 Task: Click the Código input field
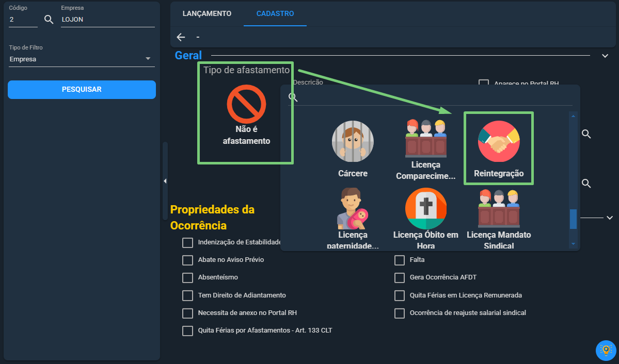click(x=23, y=19)
